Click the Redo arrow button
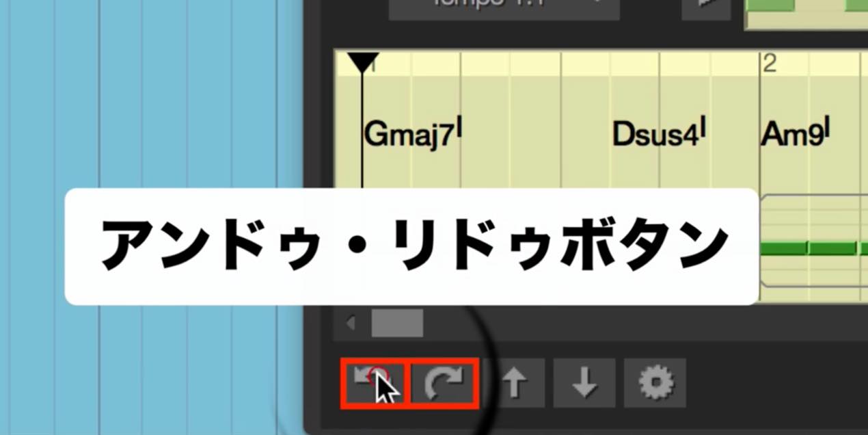Screen dimensions: 868x435 pos(444,383)
